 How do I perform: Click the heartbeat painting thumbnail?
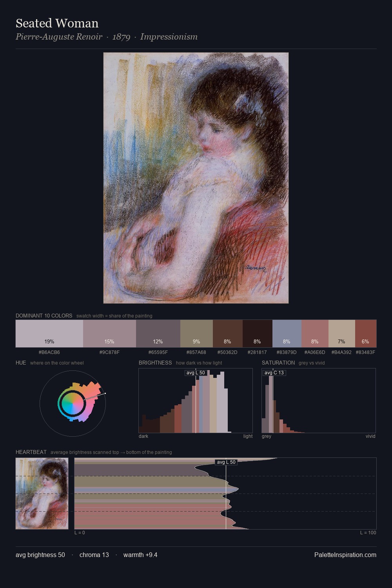tap(42, 494)
